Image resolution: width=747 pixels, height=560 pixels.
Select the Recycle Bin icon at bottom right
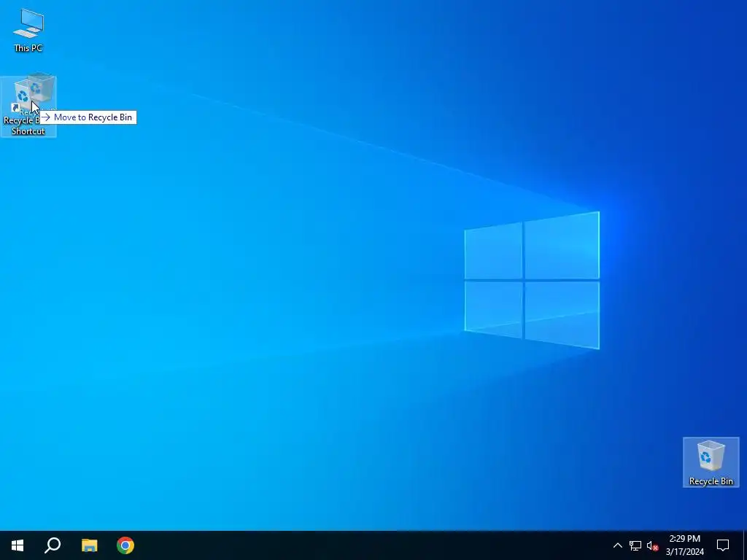711,462
